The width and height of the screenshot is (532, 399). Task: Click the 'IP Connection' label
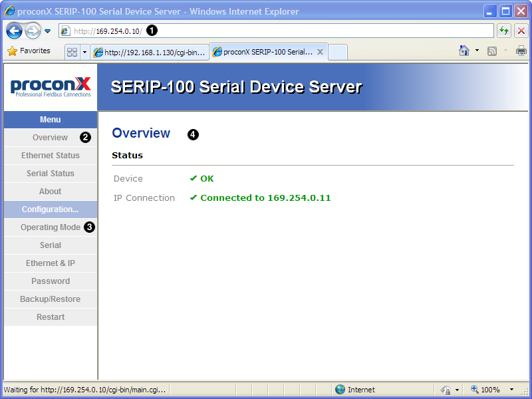pos(144,198)
